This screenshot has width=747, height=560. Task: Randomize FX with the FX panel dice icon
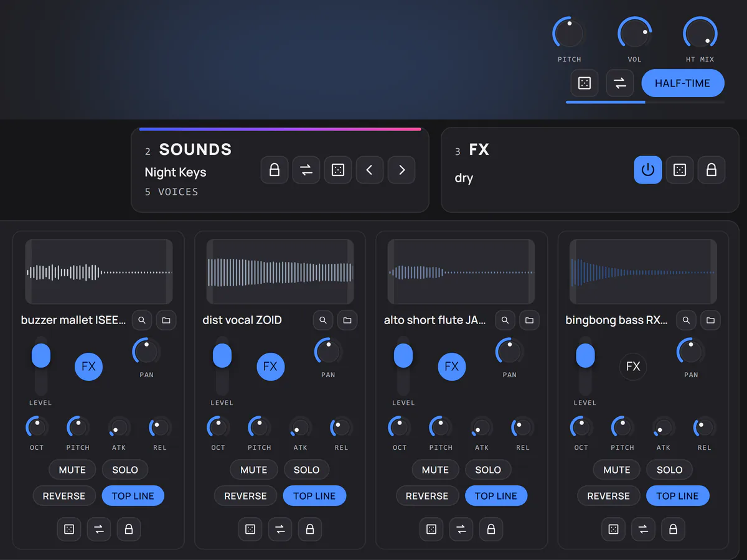680,170
